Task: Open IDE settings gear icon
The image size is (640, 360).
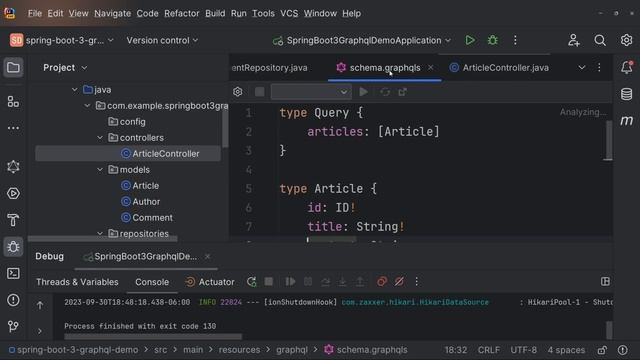Action: tap(626, 40)
